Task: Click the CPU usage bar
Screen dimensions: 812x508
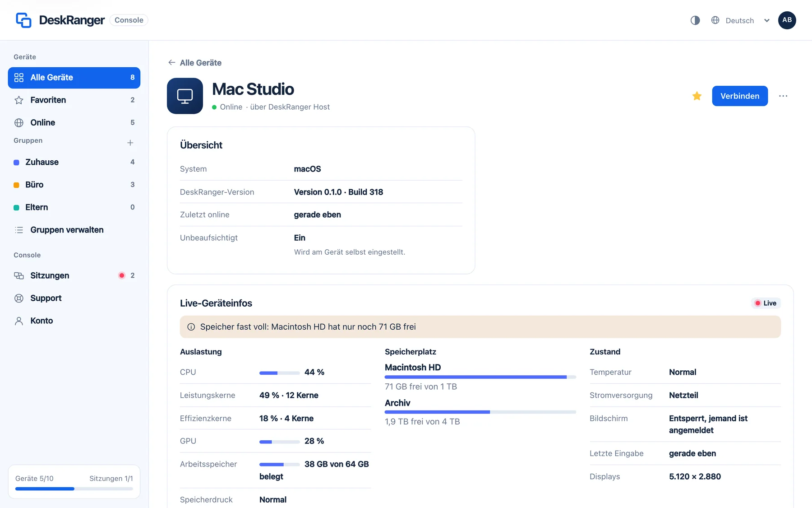Action: click(280, 373)
